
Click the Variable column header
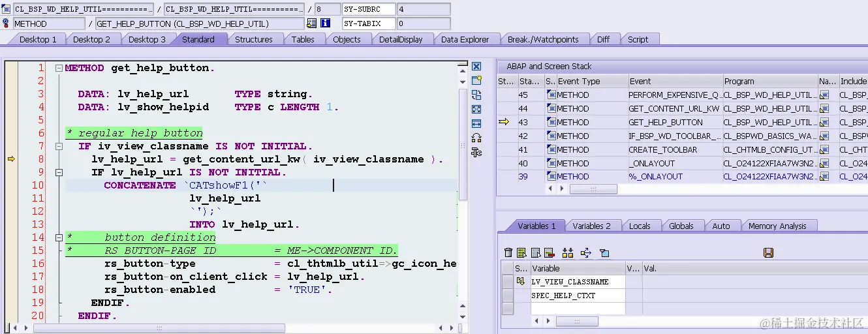point(578,267)
